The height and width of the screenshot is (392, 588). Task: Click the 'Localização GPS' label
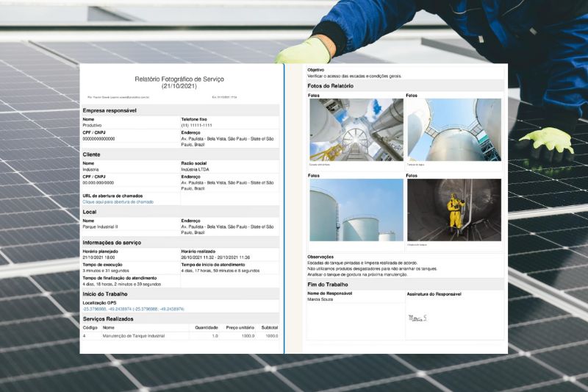coord(99,303)
